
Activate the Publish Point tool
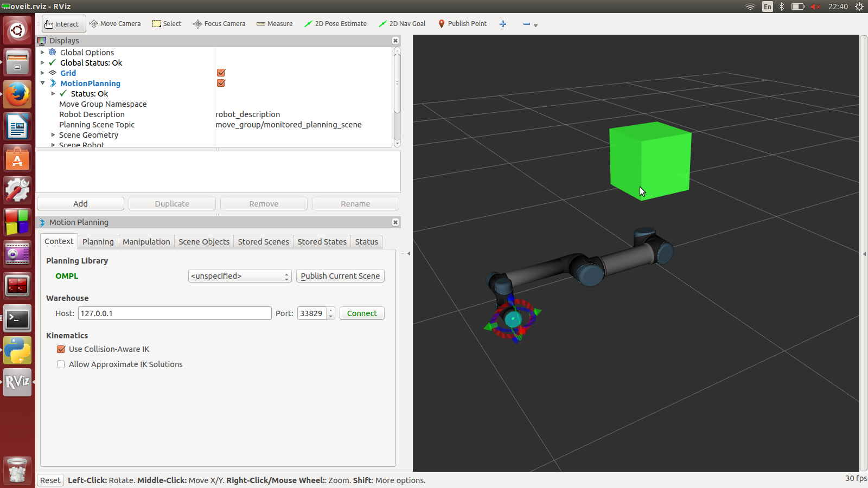(462, 24)
